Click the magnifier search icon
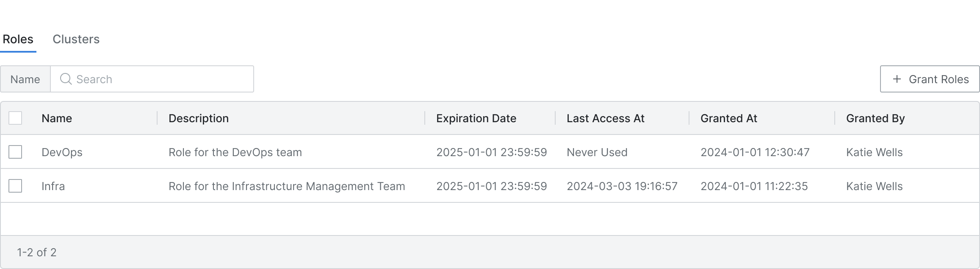Viewport: 980px width, 269px height. click(66, 79)
